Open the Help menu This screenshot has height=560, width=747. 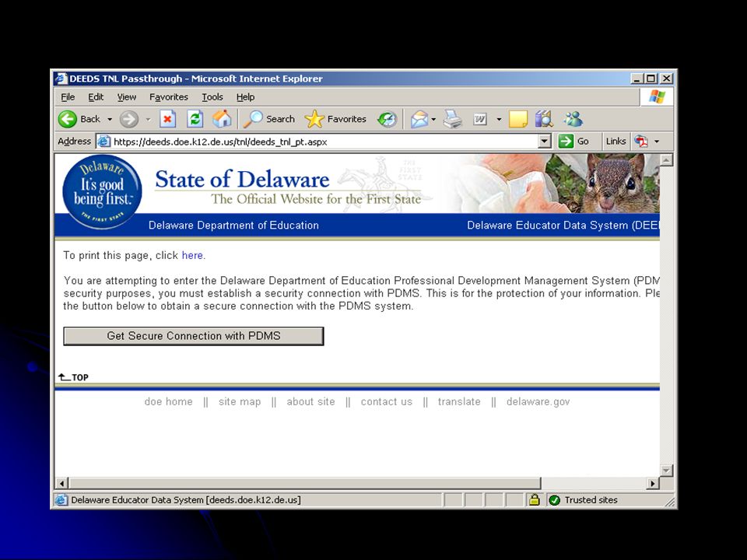[245, 97]
